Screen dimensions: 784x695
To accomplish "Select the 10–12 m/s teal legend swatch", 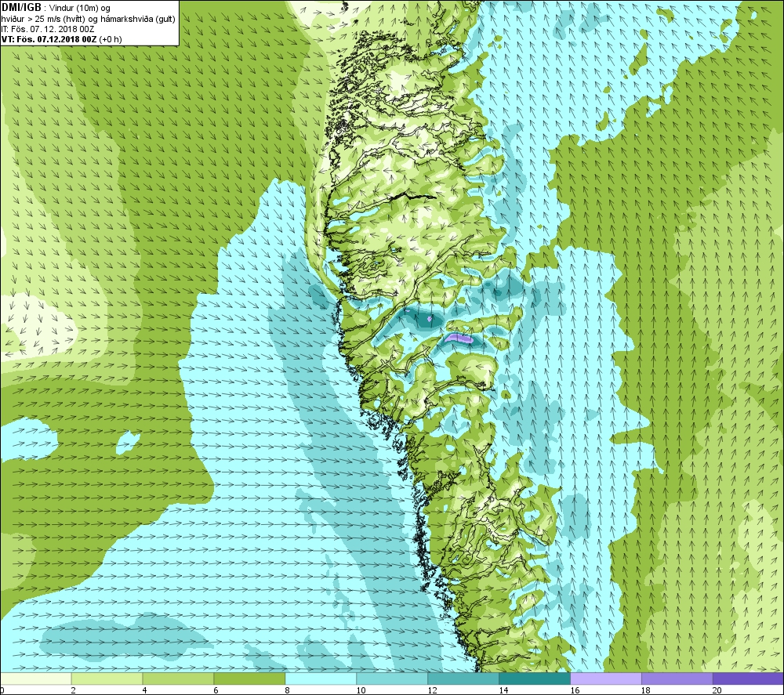I will [392, 679].
